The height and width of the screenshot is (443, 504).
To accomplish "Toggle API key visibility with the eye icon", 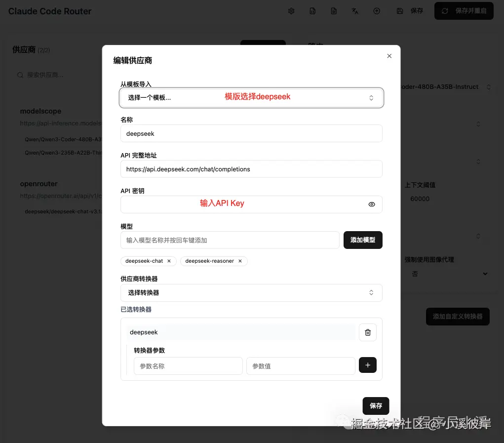I will point(371,204).
